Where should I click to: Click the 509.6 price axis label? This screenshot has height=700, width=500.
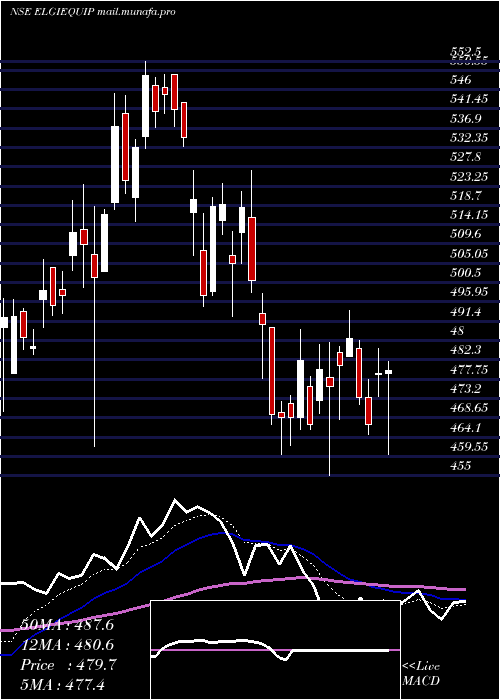click(x=466, y=234)
